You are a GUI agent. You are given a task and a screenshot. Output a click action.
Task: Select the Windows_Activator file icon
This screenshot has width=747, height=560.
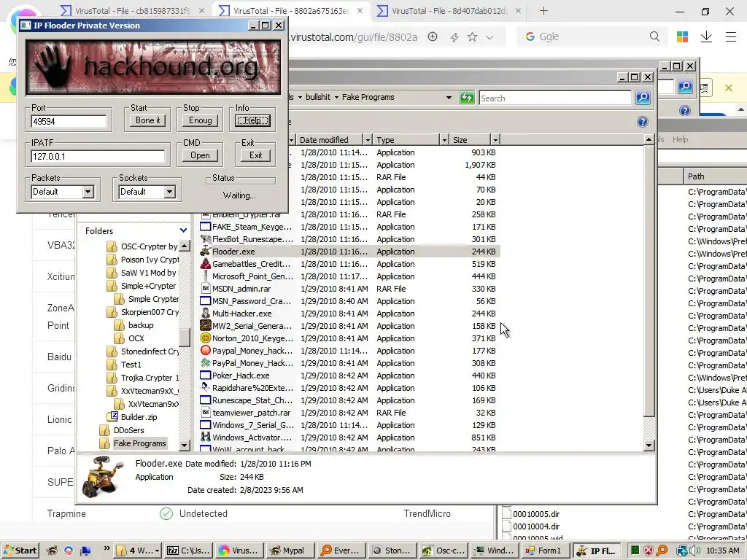click(x=205, y=437)
